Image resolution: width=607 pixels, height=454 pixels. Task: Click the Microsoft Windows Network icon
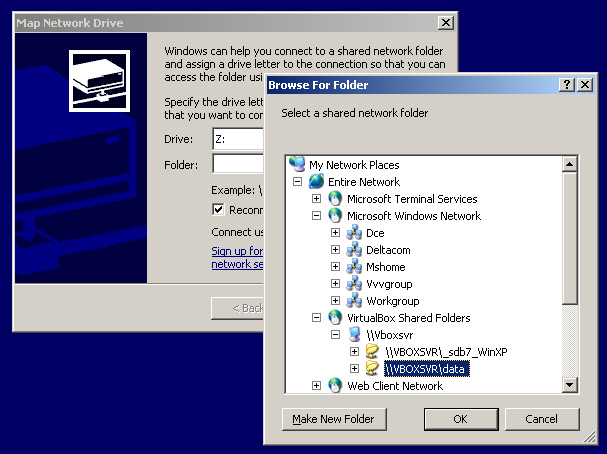(x=335, y=215)
